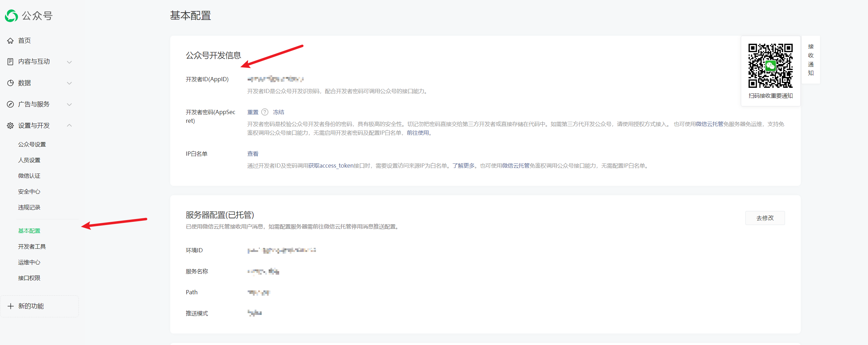Expand the 内容与互动 menu chevron
The width and height of the screenshot is (868, 345).
coord(69,62)
